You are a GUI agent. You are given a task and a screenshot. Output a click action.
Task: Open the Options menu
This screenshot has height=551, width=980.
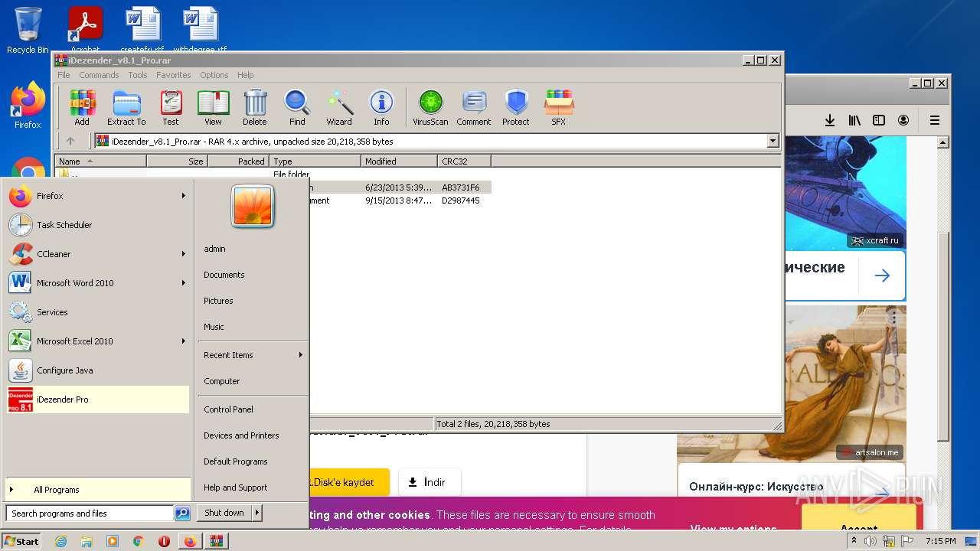[214, 75]
